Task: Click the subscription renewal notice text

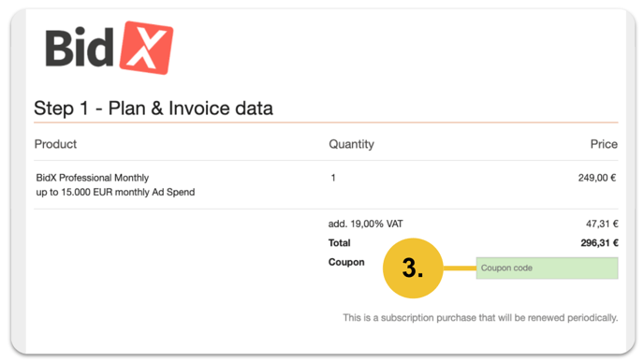Action: pos(480,318)
